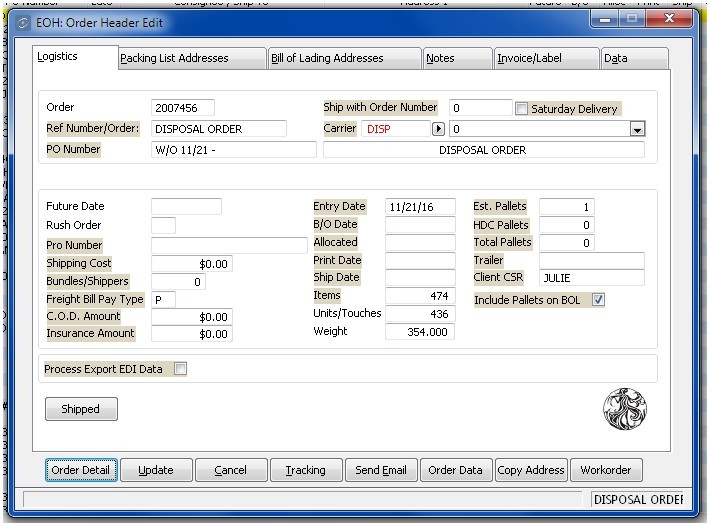Click the Shipped button
Screen dimensions: 710x526
(82, 409)
